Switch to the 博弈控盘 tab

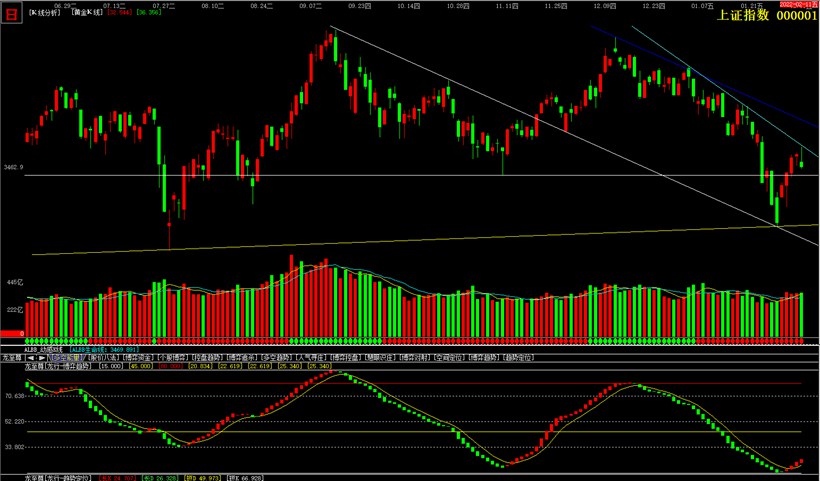coord(346,358)
